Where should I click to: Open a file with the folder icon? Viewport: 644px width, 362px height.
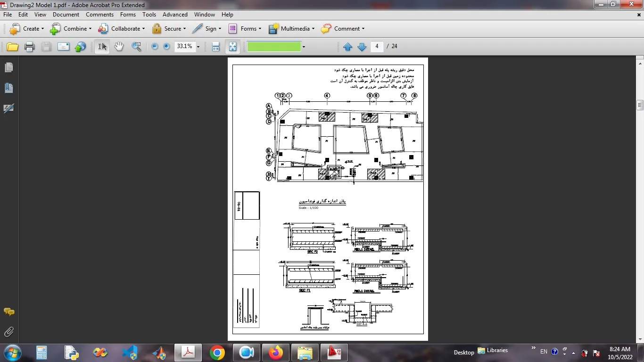coord(12,47)
